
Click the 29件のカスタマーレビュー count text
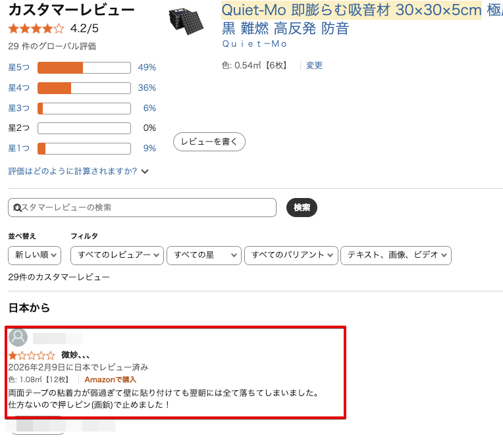59,277
